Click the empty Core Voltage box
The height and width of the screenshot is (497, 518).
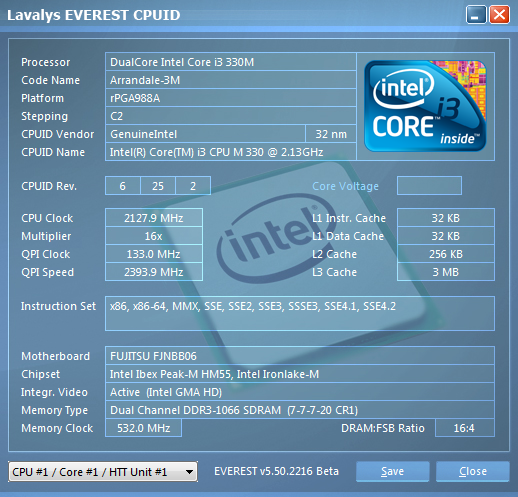[429, 186]
